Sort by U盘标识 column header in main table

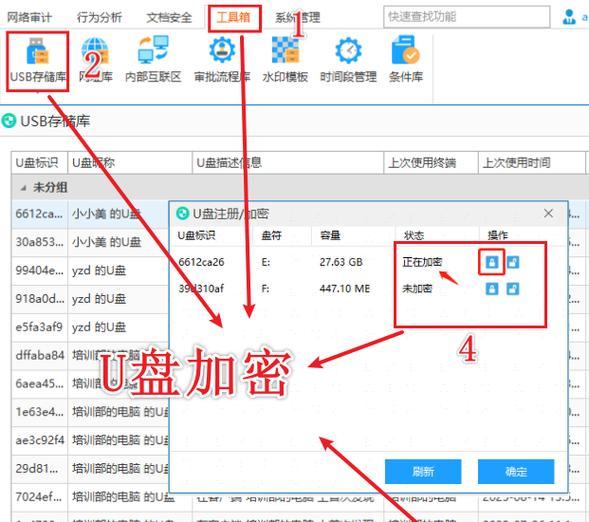click(39, 163)
